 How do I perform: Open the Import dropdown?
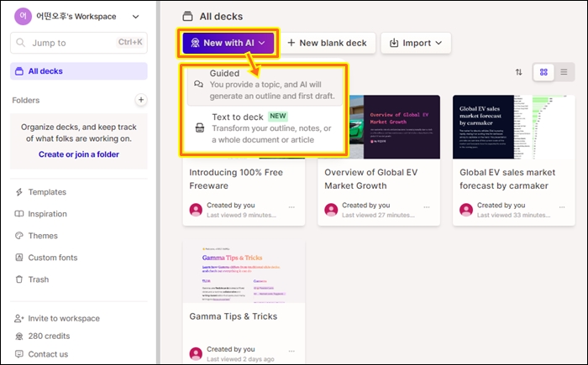coord(416,43)
